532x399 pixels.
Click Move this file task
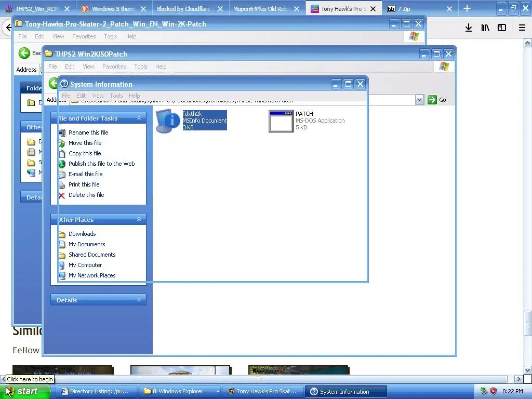pyautogui.click(x=85, y=143)
